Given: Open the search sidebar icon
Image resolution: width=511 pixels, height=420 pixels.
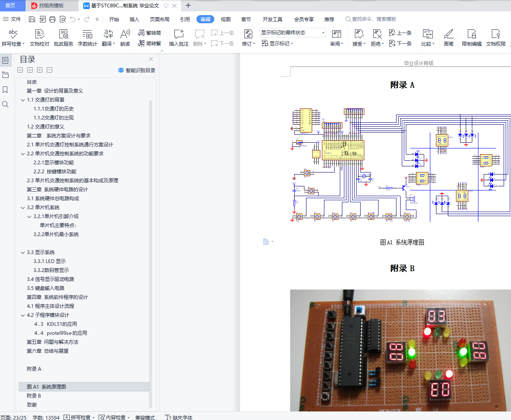Looking at the screenshot, I should point(5,104).
